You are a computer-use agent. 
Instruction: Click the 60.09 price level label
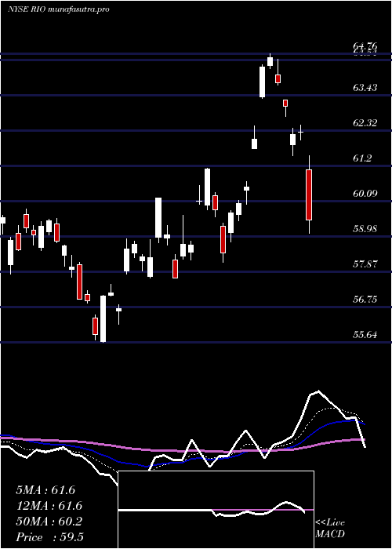(365, 193)
